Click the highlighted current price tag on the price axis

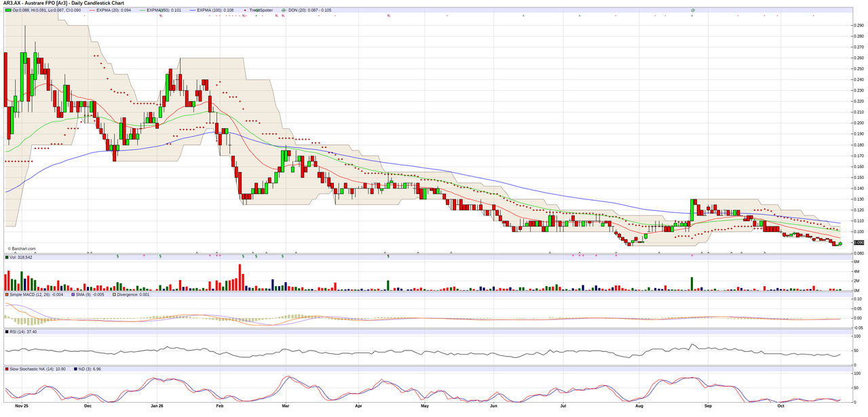[x=858, y=242]
